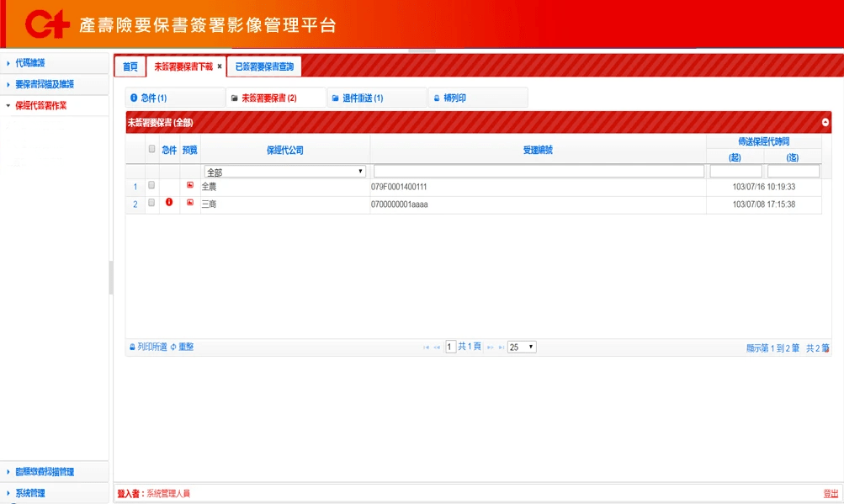
Task: Expand 臨櫃繳費掃描管理 sidebar menu
Action: pos(55,472)
